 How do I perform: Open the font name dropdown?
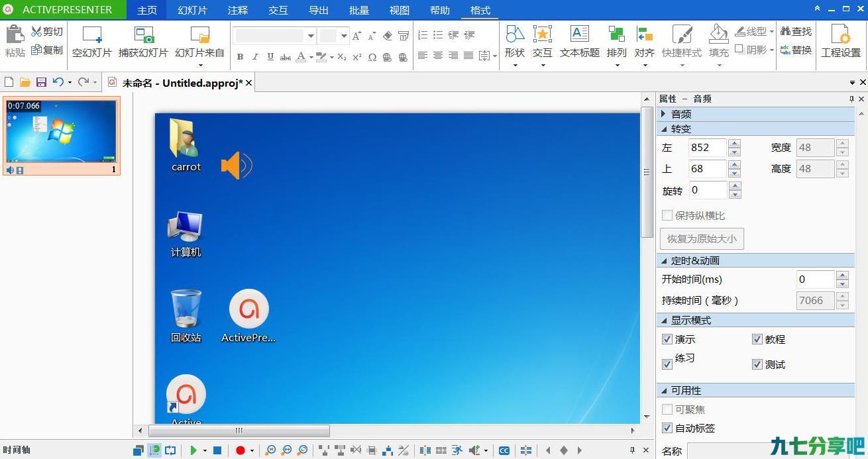pos(310,36)
